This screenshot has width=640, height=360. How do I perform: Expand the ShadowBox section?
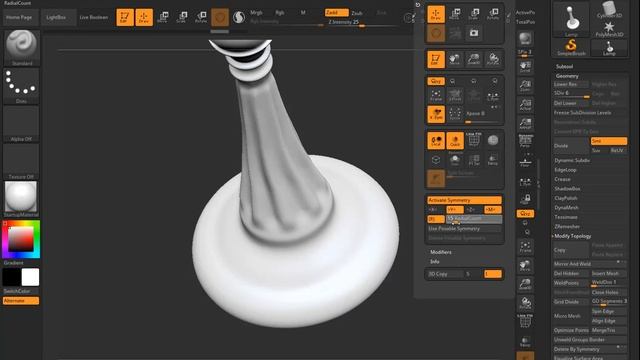(x=567, y=189)
